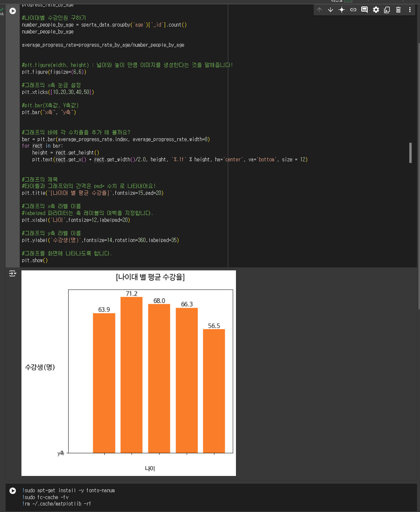Screen dimensions: 420x512
Task: Click the bar labeled 68.0 in chart
Action: [x=159, y=379]
